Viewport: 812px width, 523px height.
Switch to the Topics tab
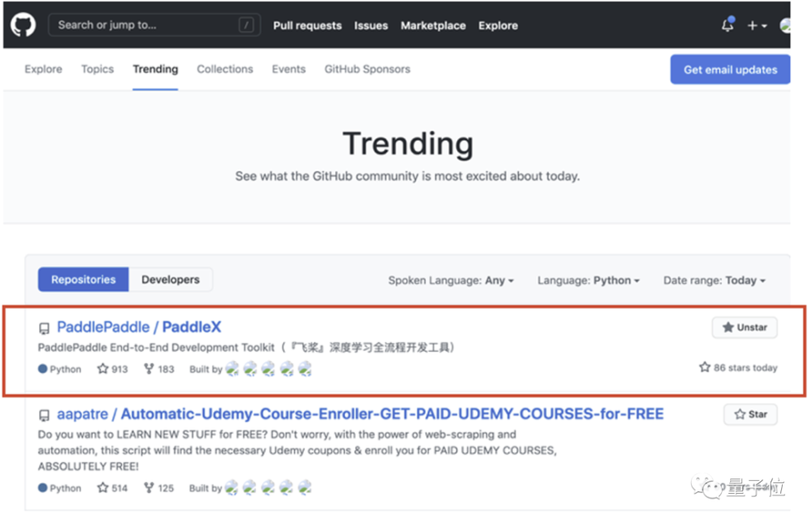(x=97, y=69)
